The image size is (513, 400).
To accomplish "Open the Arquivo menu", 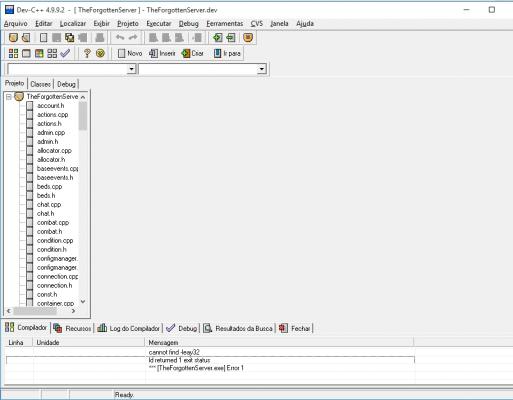I will point(16,24).
